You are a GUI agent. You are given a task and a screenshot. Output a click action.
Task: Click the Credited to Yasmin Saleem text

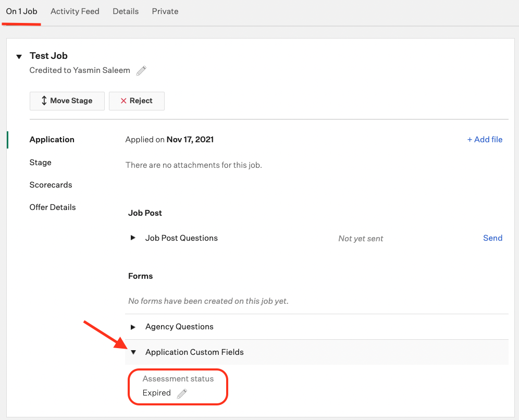[x=80, y=70]
